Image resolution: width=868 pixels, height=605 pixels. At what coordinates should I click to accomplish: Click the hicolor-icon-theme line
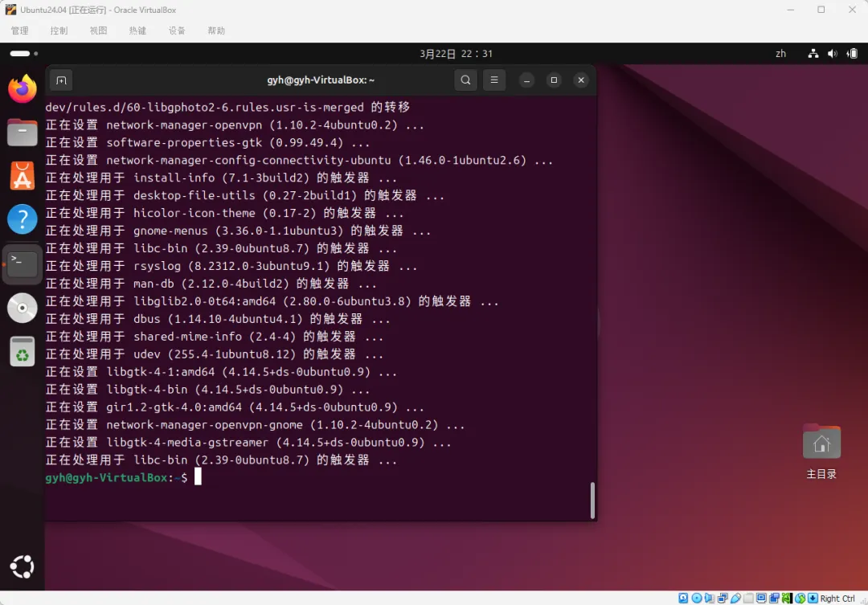pos(225,214)
